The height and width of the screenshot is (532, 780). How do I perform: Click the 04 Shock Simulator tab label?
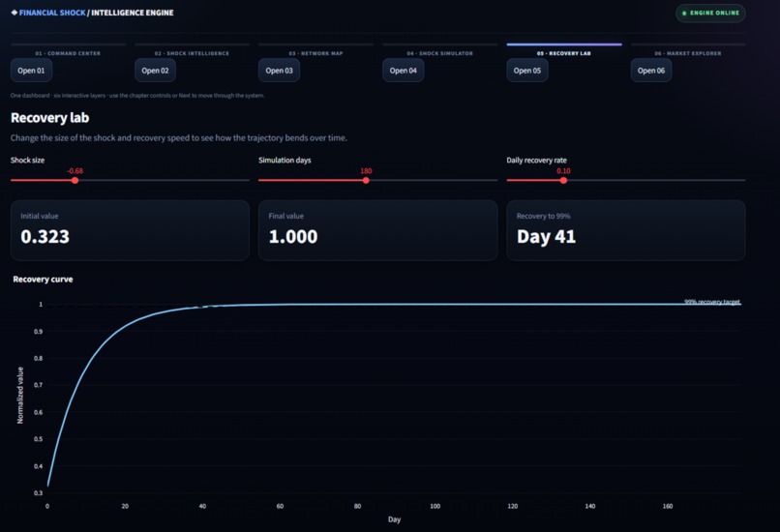439,53
